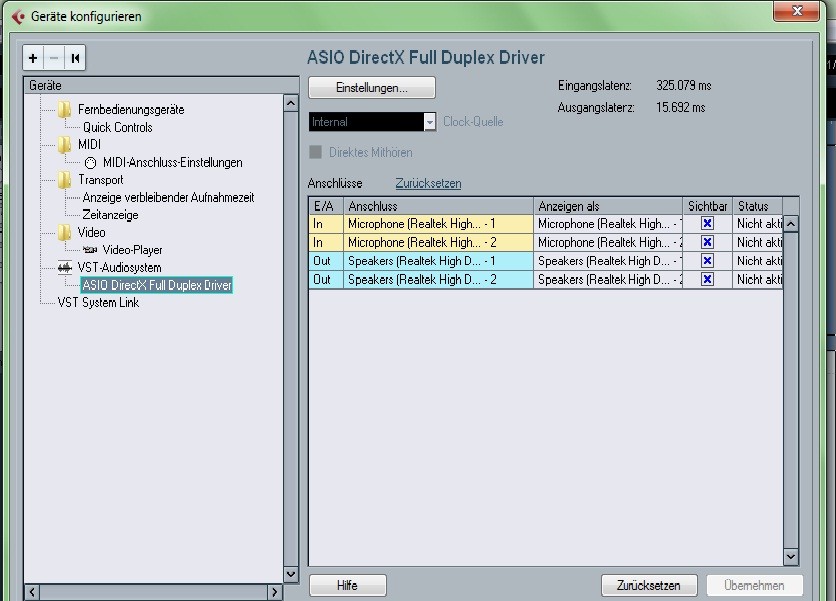Click Anzeigen als name field for Microphone 1
836x601 pixels.
(x=608, y=224)
